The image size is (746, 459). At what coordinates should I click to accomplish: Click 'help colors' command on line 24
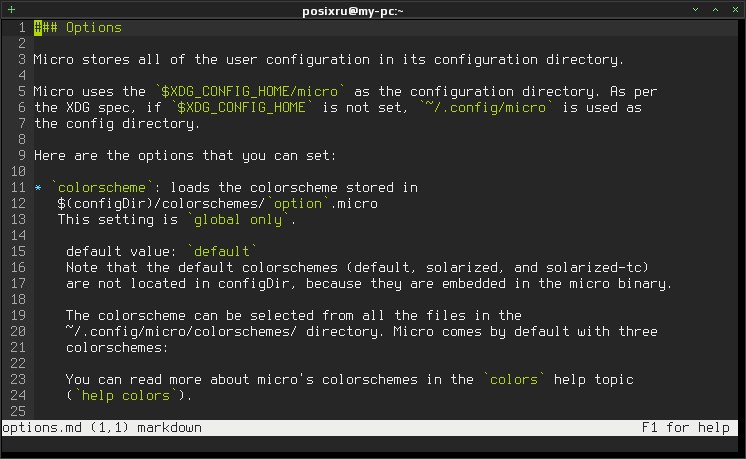126,396
